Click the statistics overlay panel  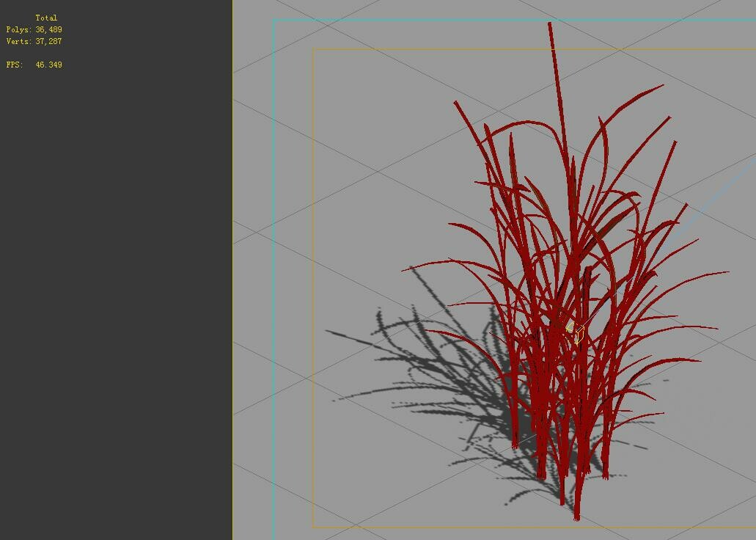click(37, 40)
